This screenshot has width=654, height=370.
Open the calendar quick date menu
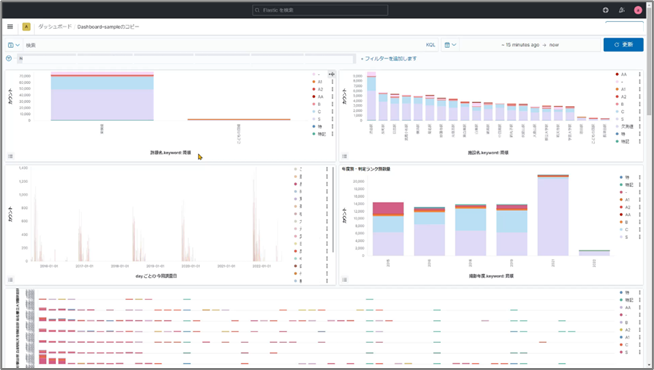point(450,45)
